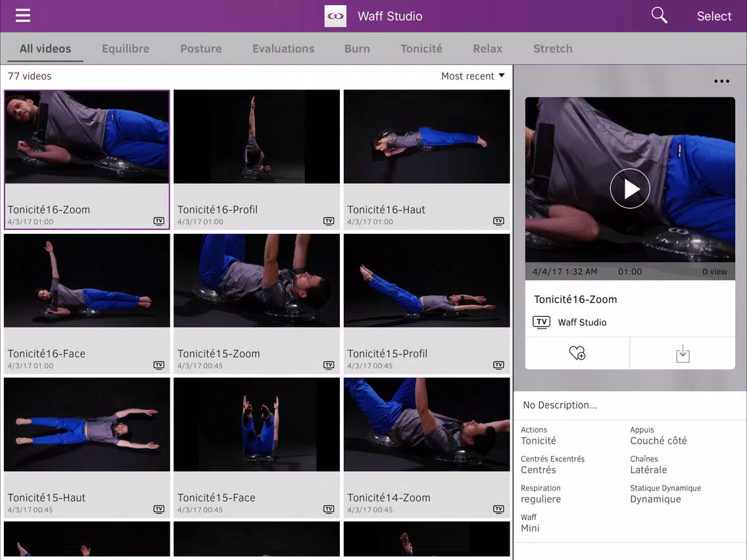Tap the Waff Studio logo icon
The height and width of the screenshot is (560, 747).
click(335, 16)
